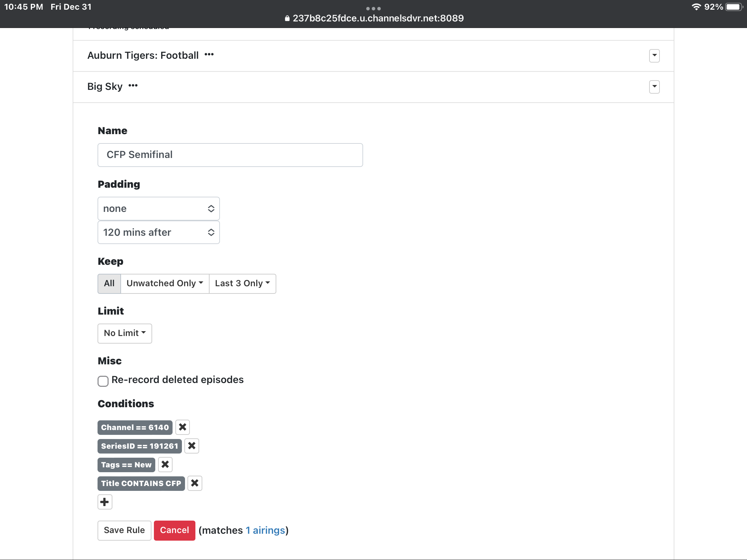This screenshot has height=560, width=747.
Task: Delete the Tags == New condition
Action: (165, 465)
